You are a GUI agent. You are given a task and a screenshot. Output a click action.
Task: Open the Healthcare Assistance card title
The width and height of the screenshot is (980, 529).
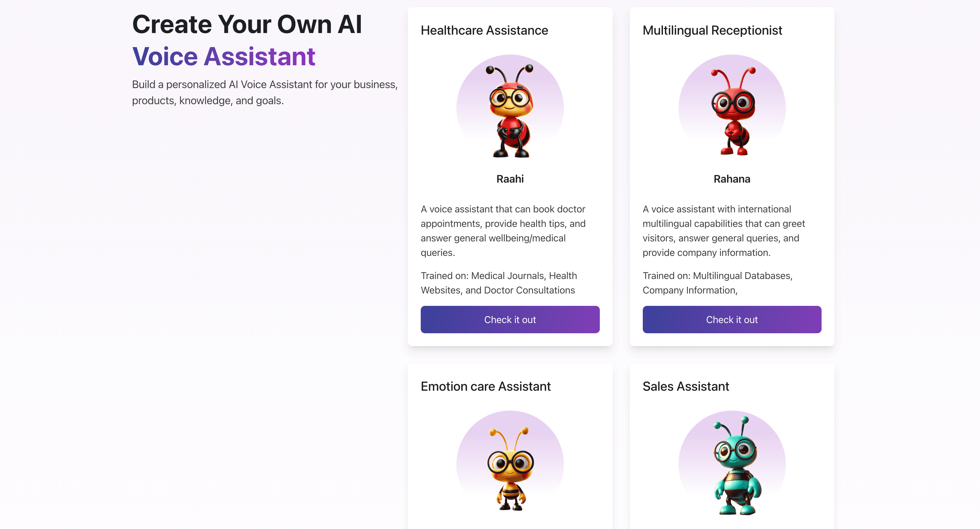tap(484, 30)
